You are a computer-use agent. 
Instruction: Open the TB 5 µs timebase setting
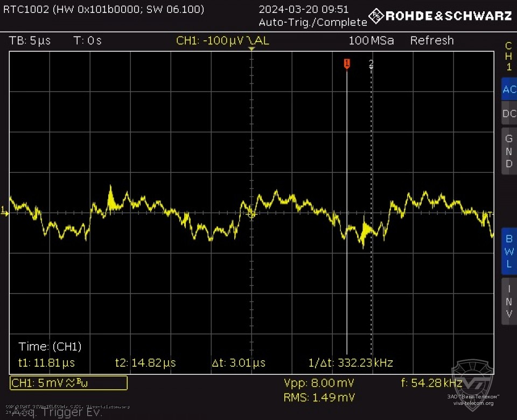(30, 41)
